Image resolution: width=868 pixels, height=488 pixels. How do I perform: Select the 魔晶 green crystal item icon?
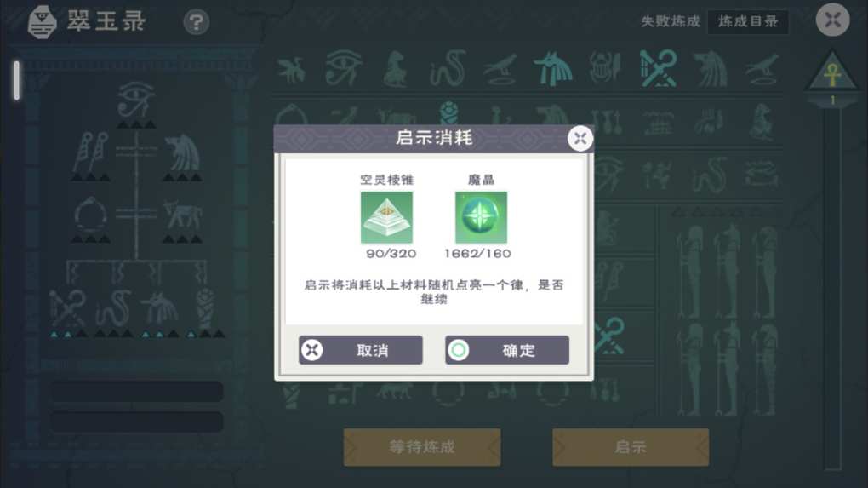481,217
